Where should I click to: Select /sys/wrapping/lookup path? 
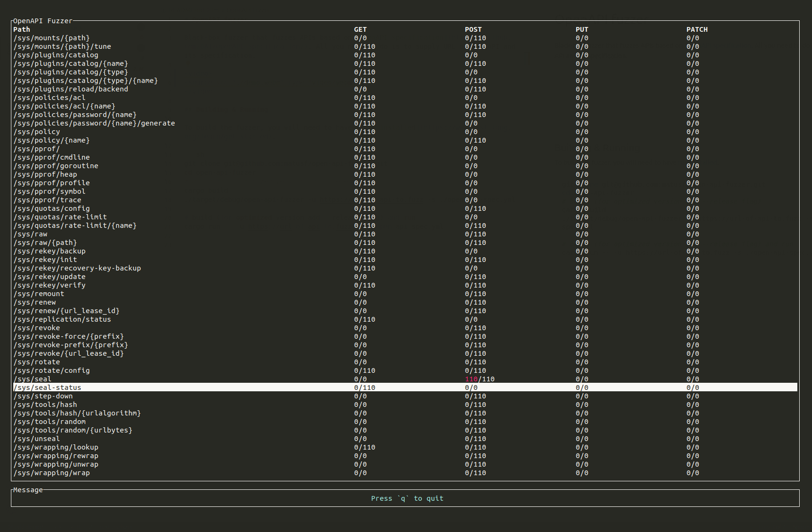(56, 447)
